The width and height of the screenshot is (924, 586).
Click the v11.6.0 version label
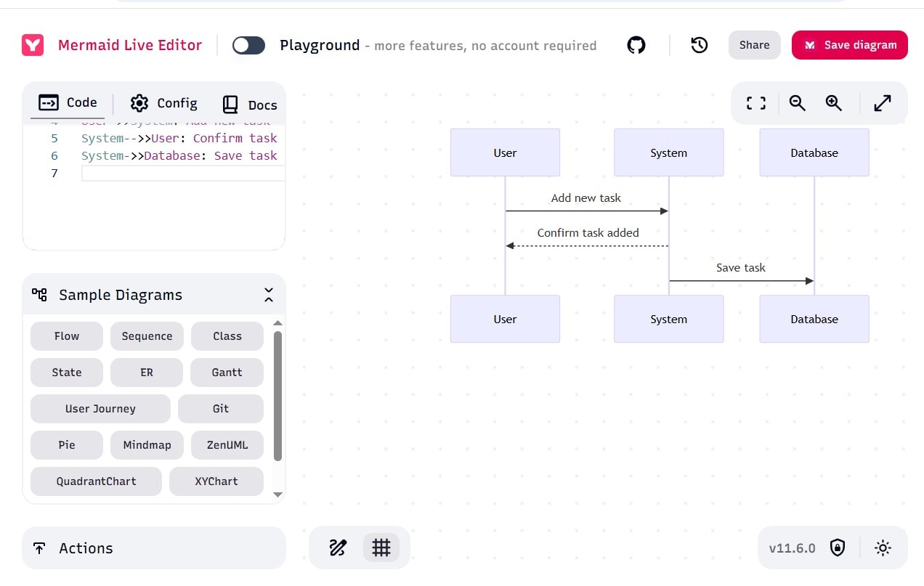point(792,548)
